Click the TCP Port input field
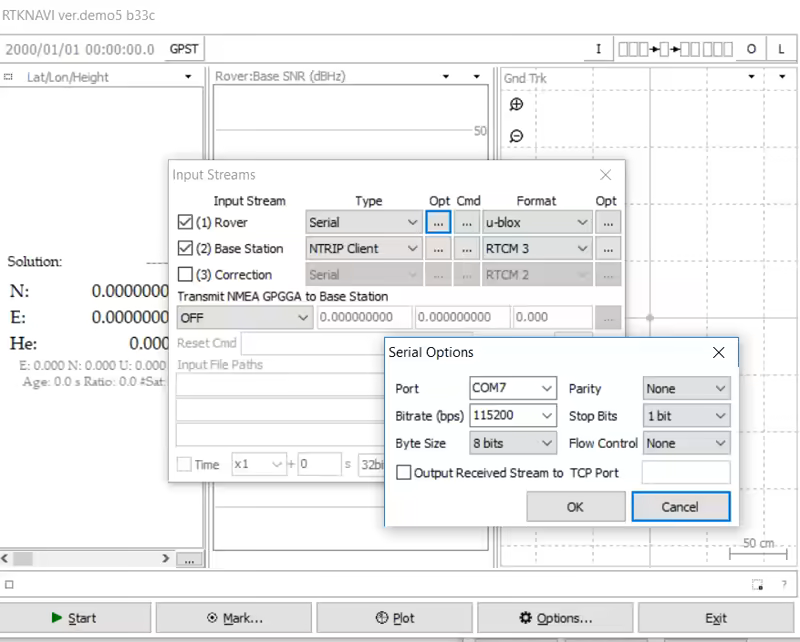This screenshot has width=800, height=642. pos(685,473)
